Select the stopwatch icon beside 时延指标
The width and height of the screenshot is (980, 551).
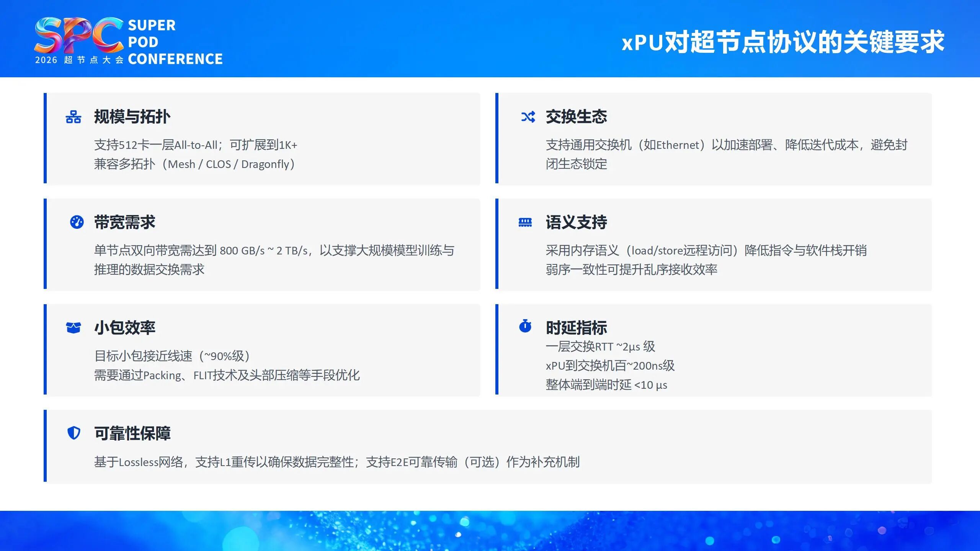526,327
